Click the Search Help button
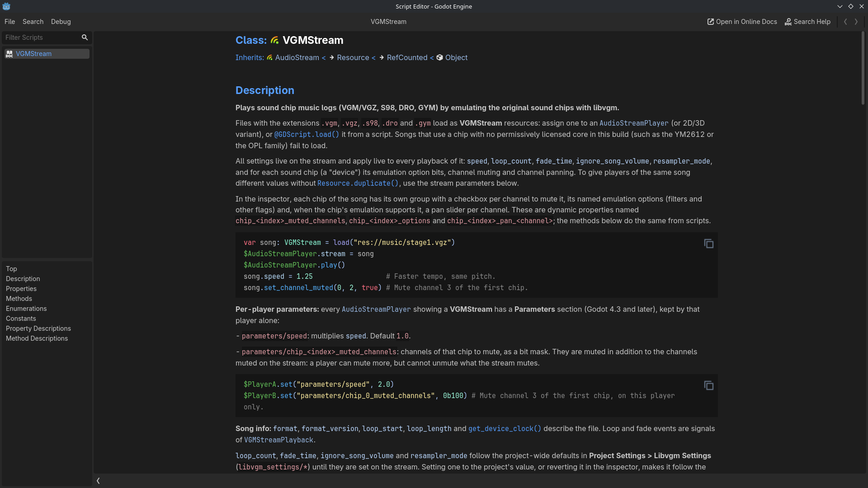Image resolution: width=868 pixels, height=488 pixels. click(x=807, y=22)
